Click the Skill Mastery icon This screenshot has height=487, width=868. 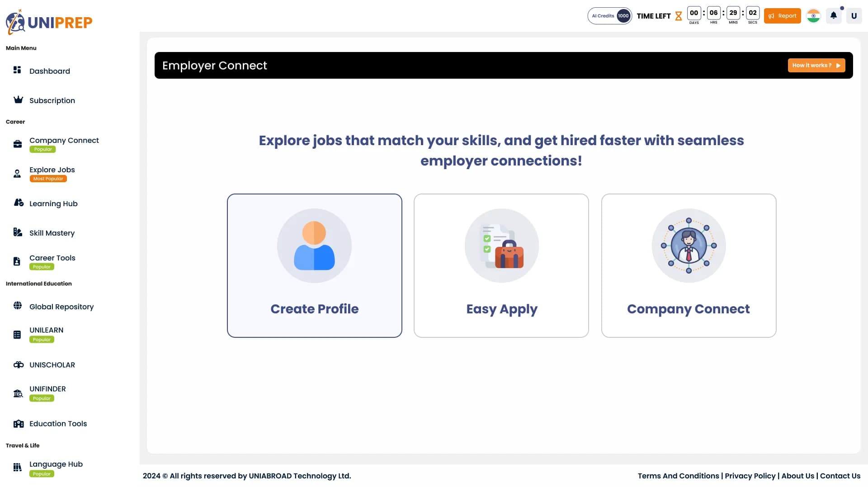tap(18, 232)
